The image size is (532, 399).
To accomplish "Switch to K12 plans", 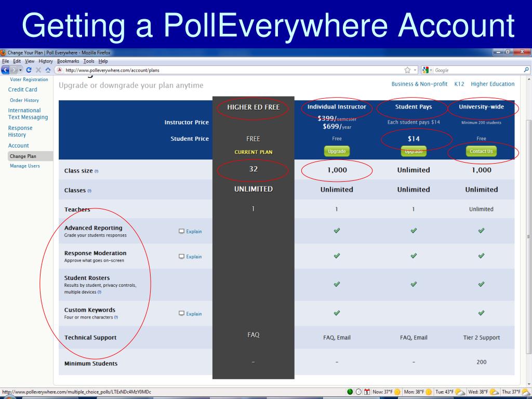I will (x=459, y=84).
